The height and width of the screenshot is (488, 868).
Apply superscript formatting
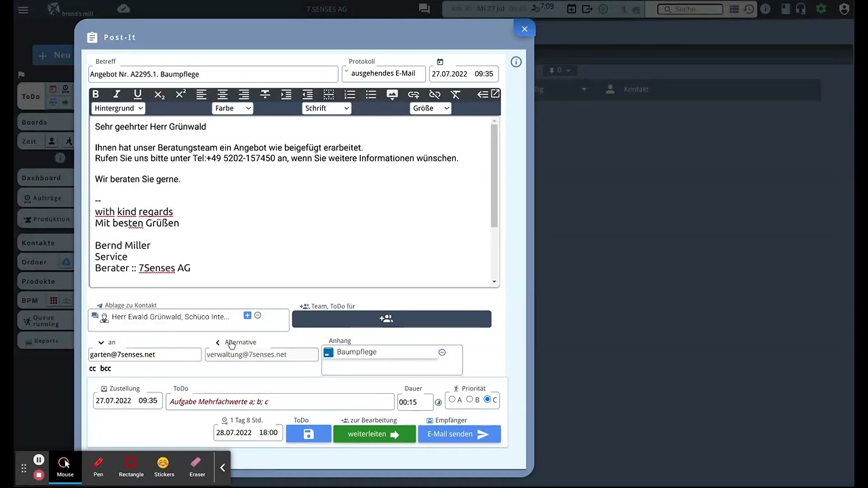point(180,94)
